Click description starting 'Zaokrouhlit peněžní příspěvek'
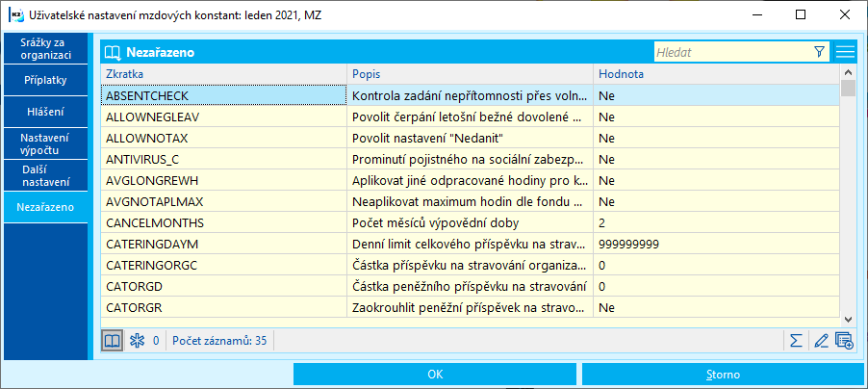 (468, 308)
